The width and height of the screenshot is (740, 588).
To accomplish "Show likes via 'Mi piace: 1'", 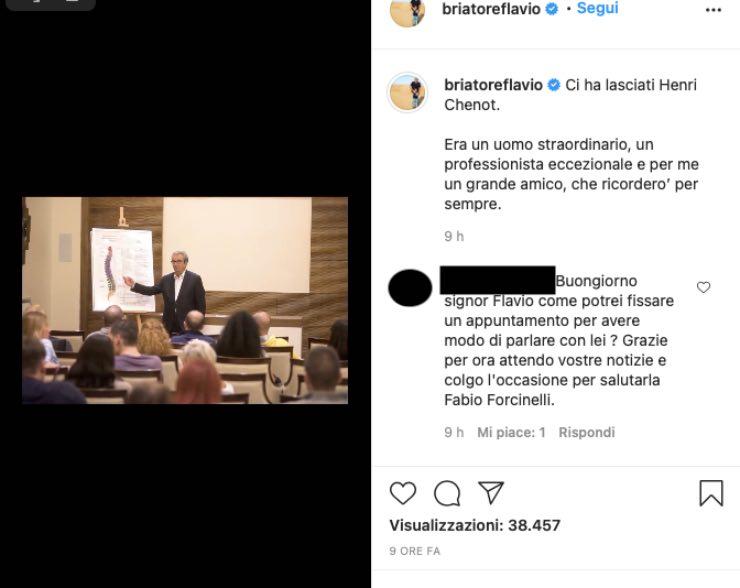I will coord(511,432).
